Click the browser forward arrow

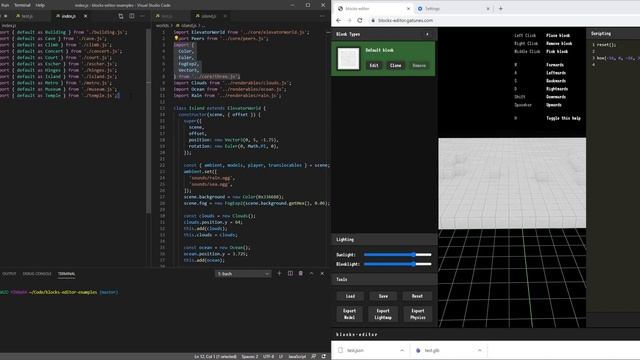[349, 20]
